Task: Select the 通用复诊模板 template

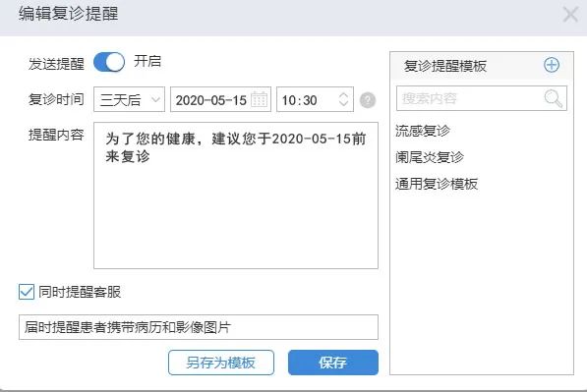Action: (x=437, y=184)
